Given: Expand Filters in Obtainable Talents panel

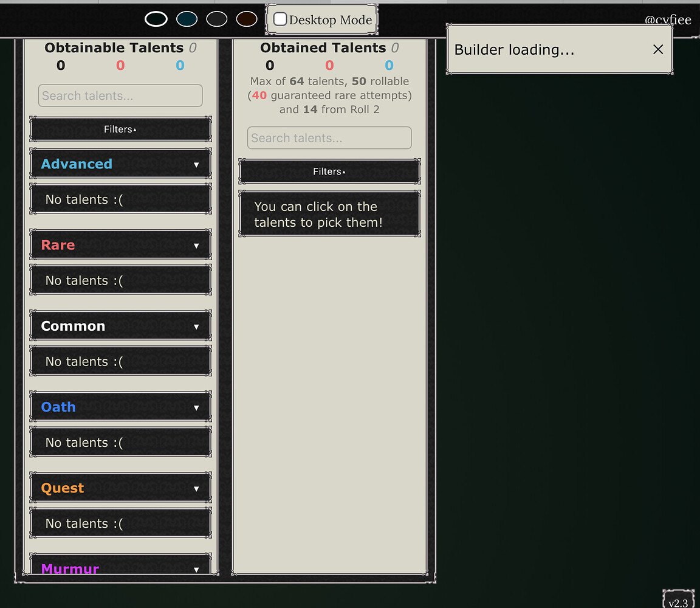Looking at the screenshot, I should tap(120, 130).
